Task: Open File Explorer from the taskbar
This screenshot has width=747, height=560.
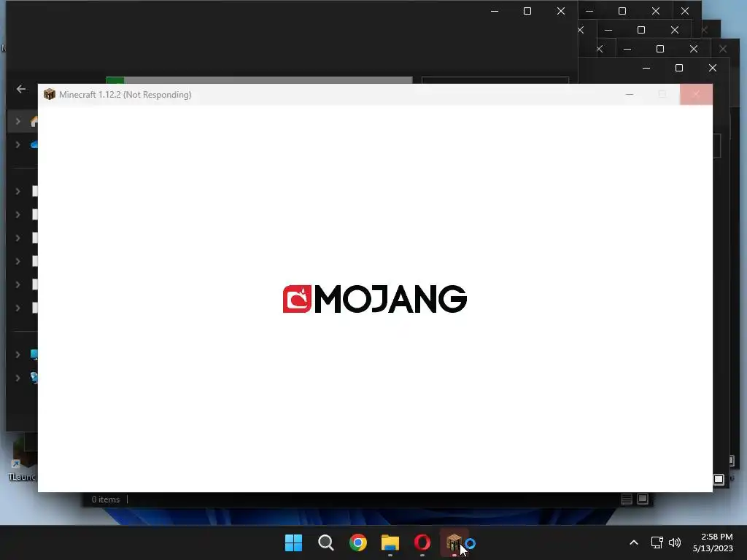Action: click(x=390, y=542)
